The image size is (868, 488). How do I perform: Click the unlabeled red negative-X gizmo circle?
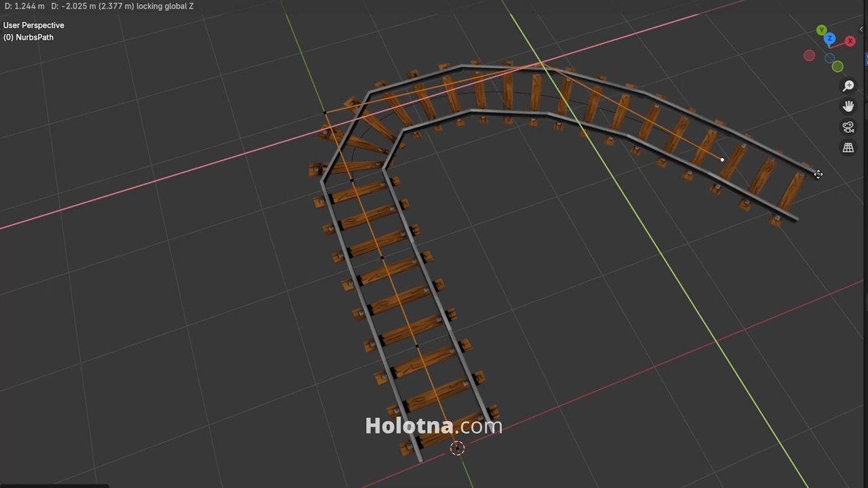coord(809,56)
